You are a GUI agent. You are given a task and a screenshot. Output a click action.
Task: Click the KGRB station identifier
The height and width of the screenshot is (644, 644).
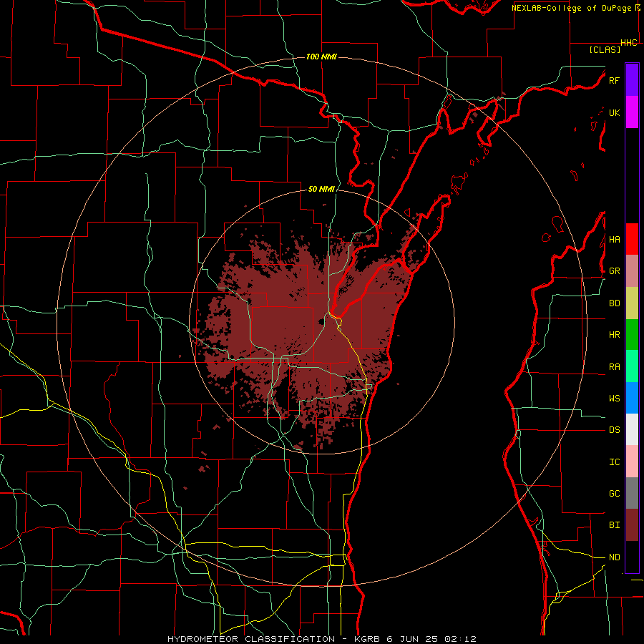click(366, 639)
